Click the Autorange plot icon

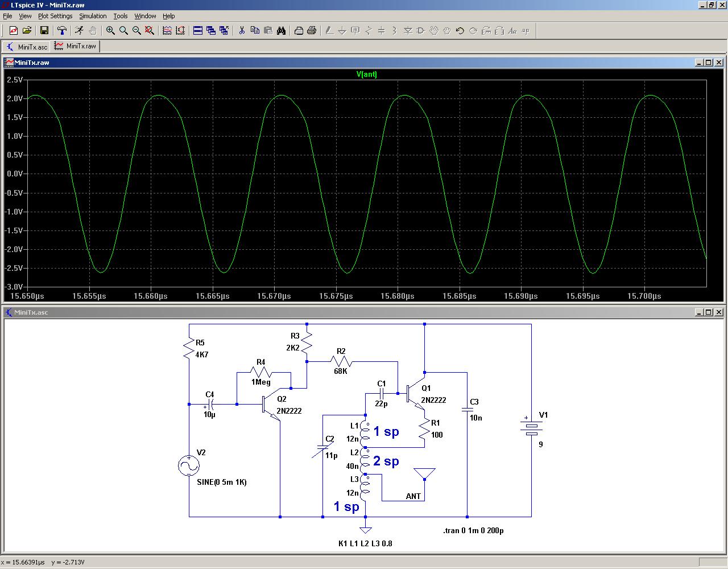[x=180, y=31]
